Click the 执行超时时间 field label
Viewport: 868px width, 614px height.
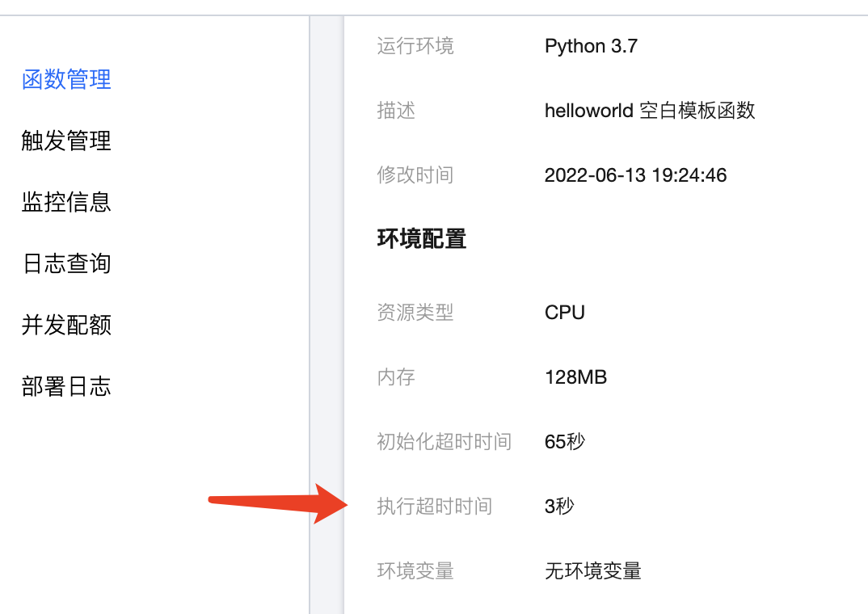pos(435,507)
